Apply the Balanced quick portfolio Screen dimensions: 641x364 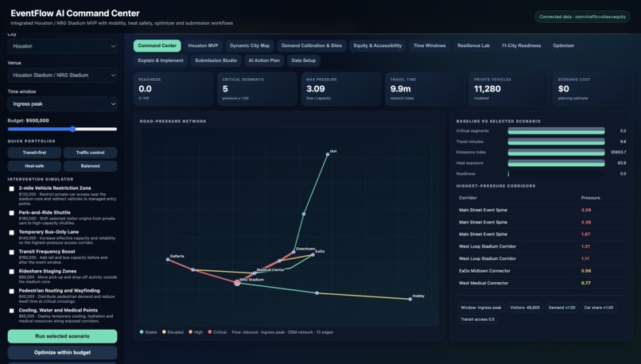(x=91, y=166)
